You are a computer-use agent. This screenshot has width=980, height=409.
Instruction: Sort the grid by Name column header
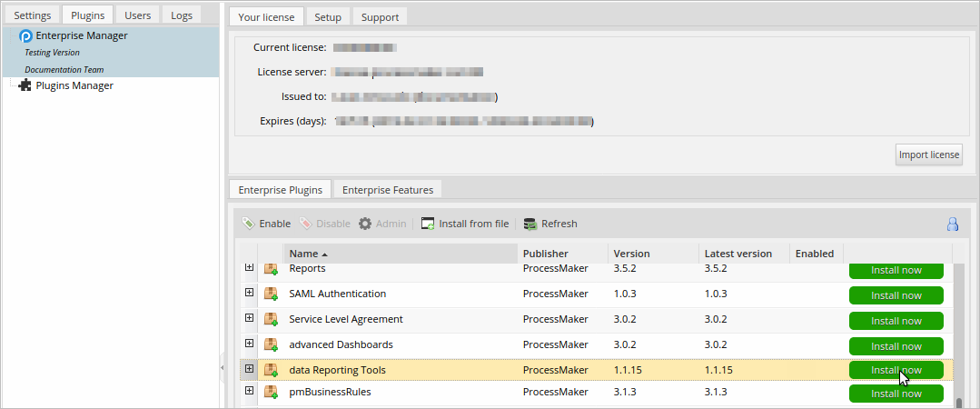pyautogui.click(x=303, y=254)
